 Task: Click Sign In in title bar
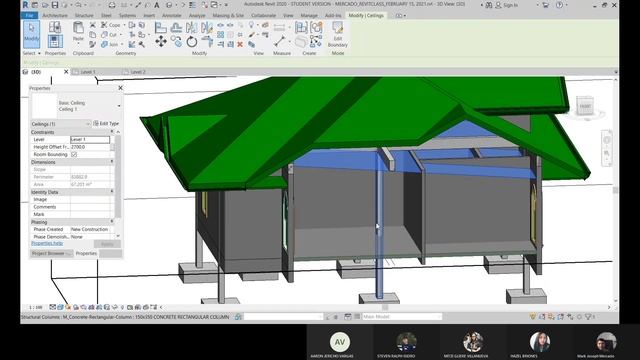click(507, 5)
